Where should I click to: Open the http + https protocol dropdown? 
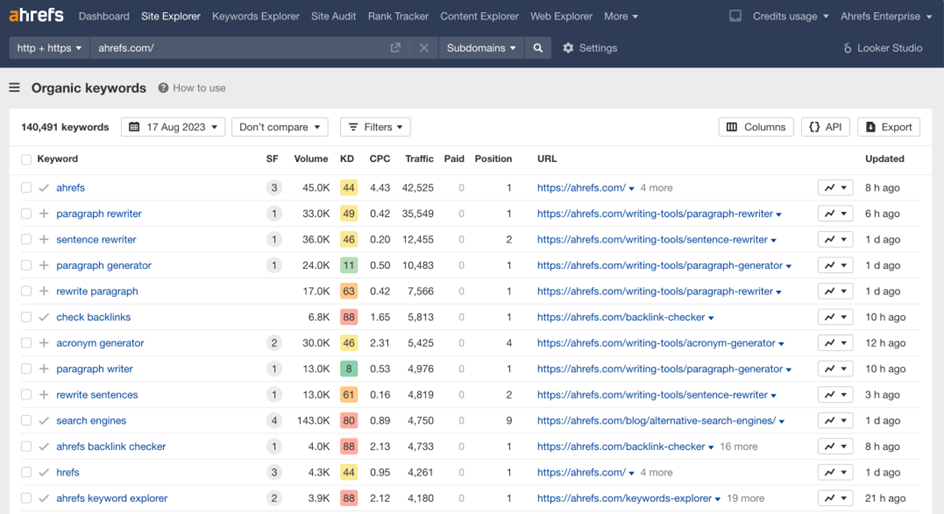click(49, 48)
